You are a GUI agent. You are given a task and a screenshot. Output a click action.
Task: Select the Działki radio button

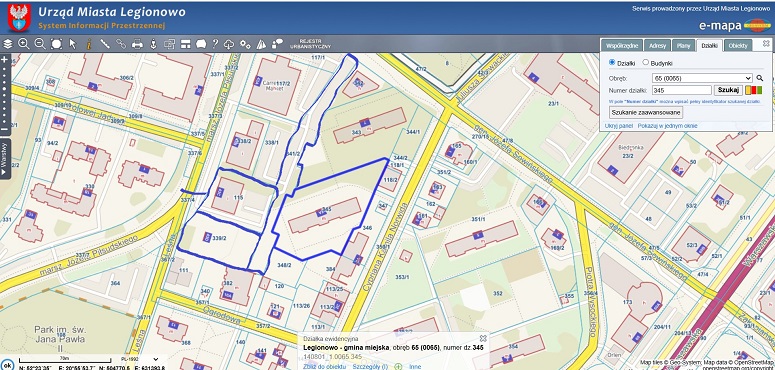612,62
